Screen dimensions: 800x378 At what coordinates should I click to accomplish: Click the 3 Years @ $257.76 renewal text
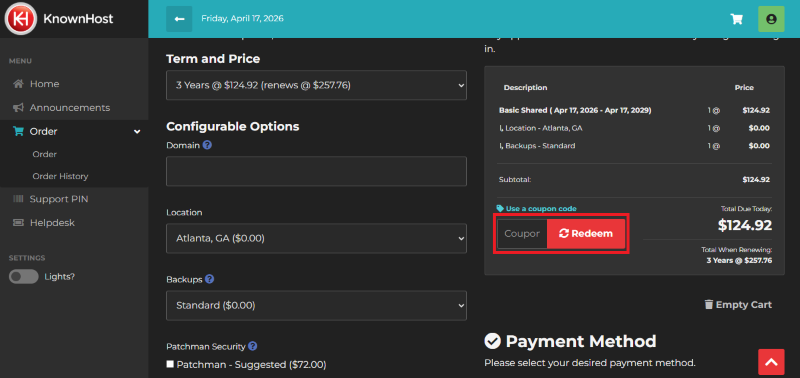click(x=739, y=261)
